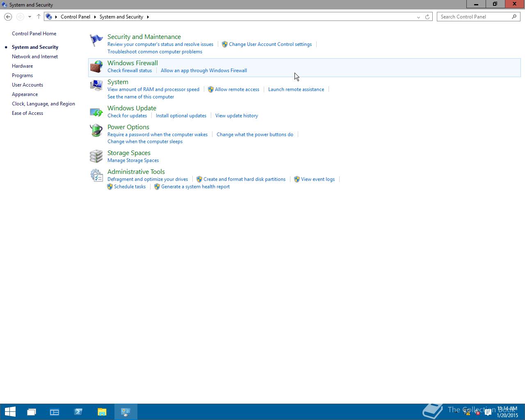Launch Server Manager from the taskbar
The image size is (525, 420).
(x=55, y=412)
